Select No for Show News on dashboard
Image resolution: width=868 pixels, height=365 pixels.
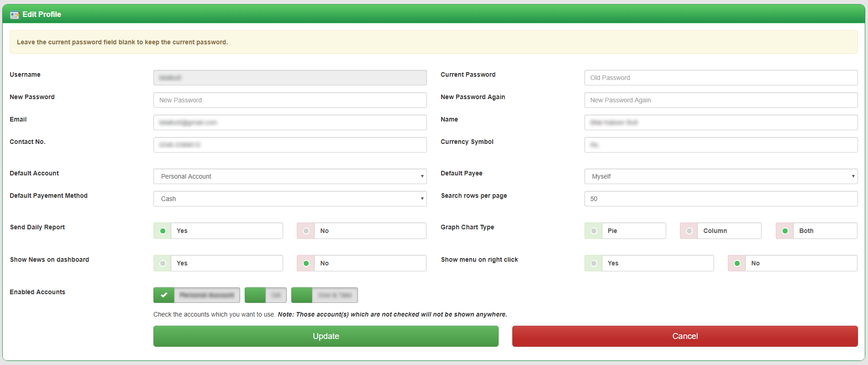[x=306, y=263]
